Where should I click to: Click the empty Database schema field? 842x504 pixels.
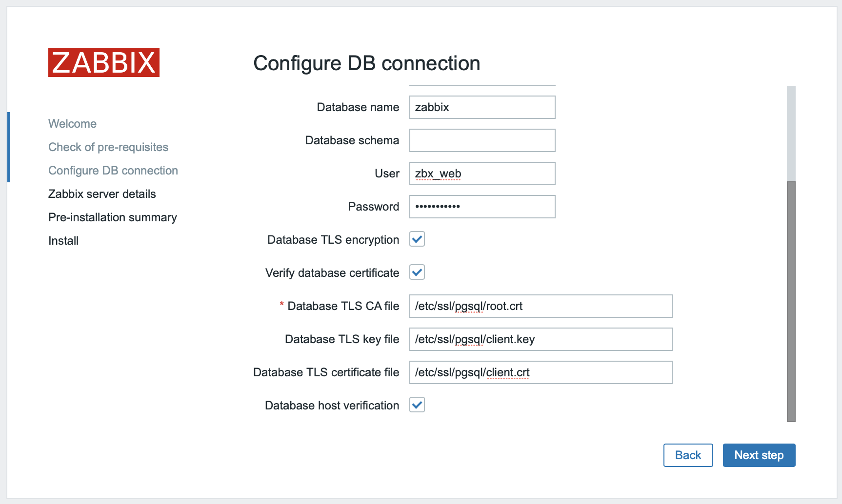tap(482, 140)
